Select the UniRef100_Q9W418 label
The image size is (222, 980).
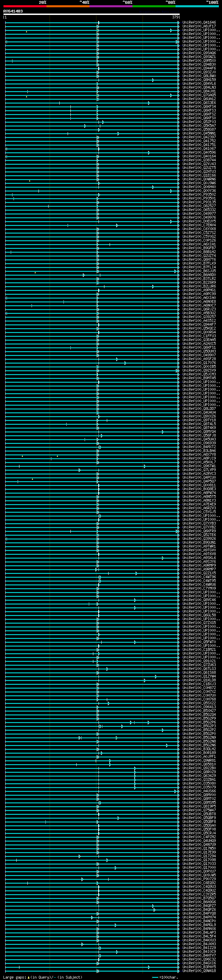coord(199,971)
